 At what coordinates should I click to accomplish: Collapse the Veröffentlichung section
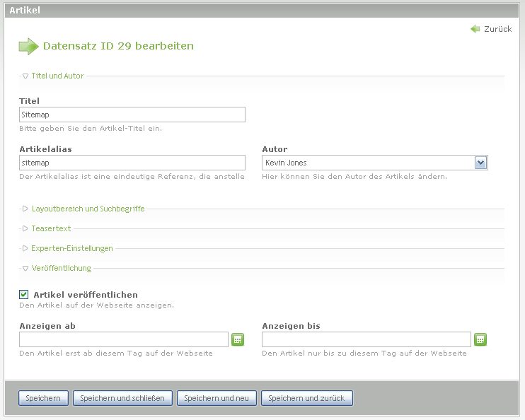click(61, 268)
